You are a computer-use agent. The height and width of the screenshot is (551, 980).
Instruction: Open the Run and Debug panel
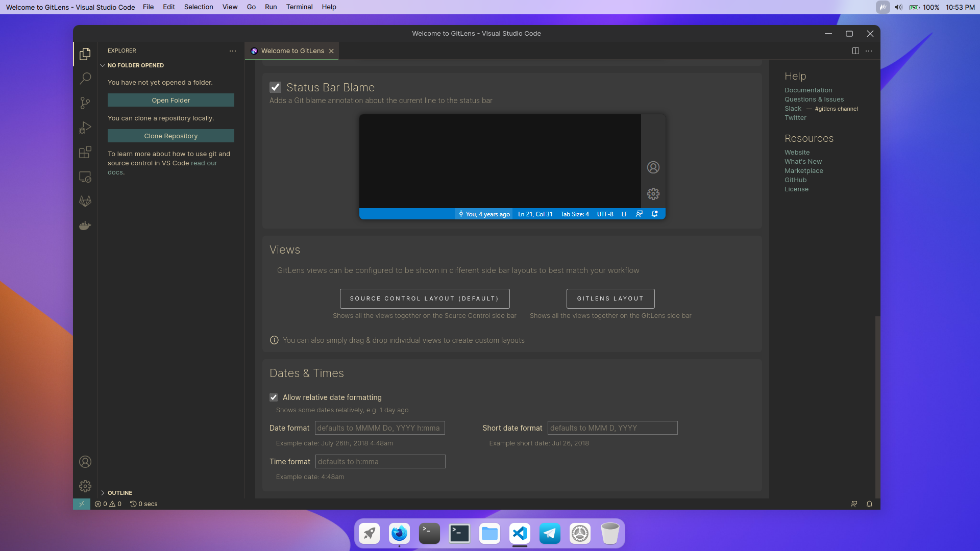(x=85, y=127)
